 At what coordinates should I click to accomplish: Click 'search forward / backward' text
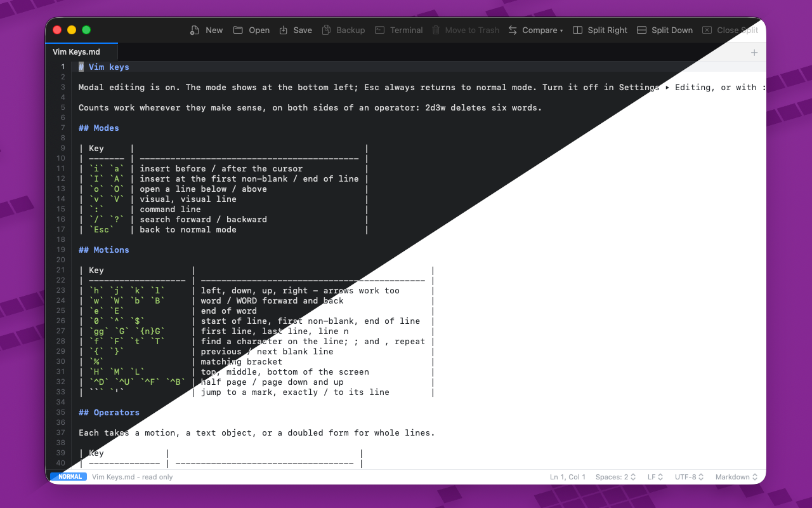[x=204, y=219]
